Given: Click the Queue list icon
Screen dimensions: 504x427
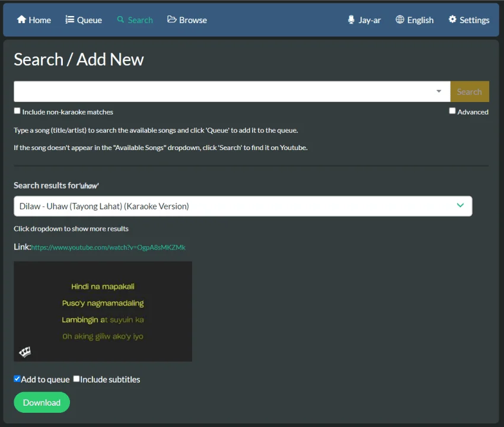Looking at the screenshot, I should (70, 20).
